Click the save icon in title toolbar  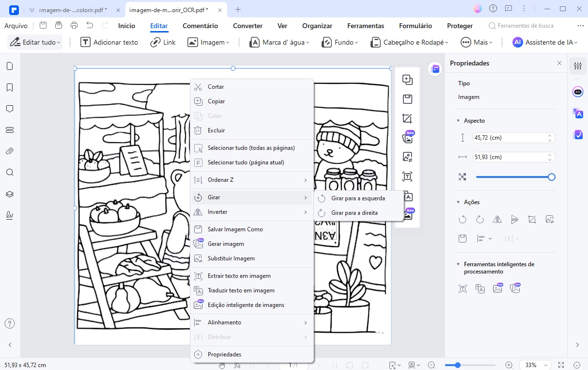(43, 26)
